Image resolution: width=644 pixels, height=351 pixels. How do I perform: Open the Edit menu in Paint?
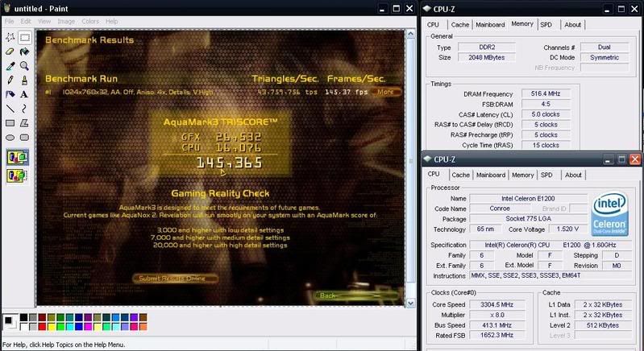pos(26,21)
